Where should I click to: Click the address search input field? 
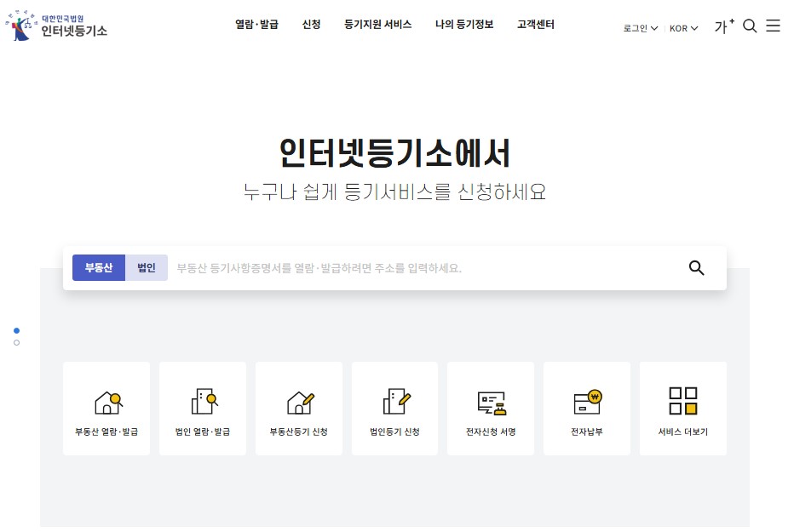click(x=409, y=267)
